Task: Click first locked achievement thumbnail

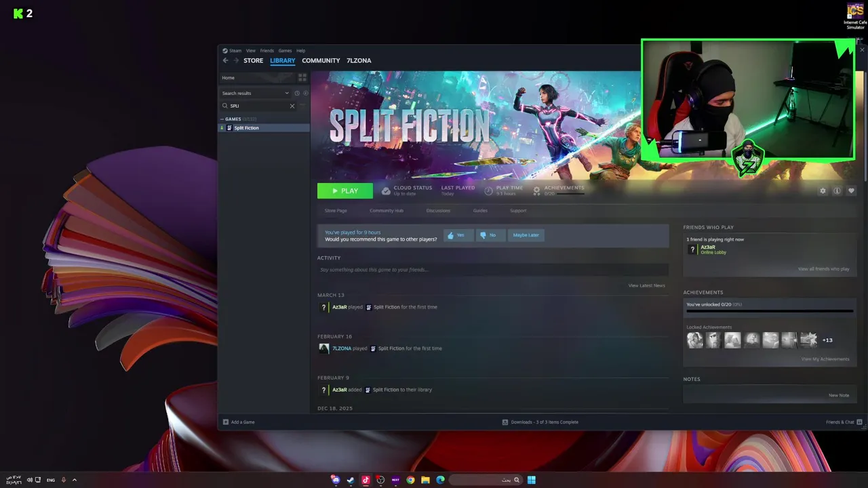Action: tap(695, 340)
